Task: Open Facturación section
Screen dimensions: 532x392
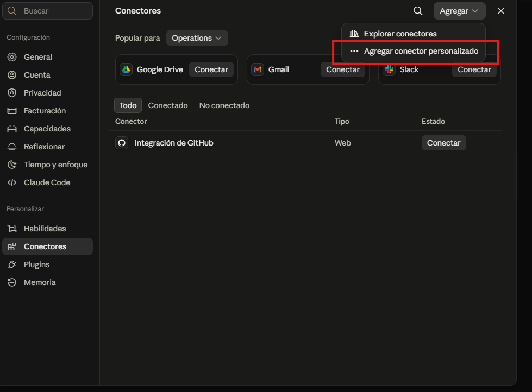Action: (47, 111)
